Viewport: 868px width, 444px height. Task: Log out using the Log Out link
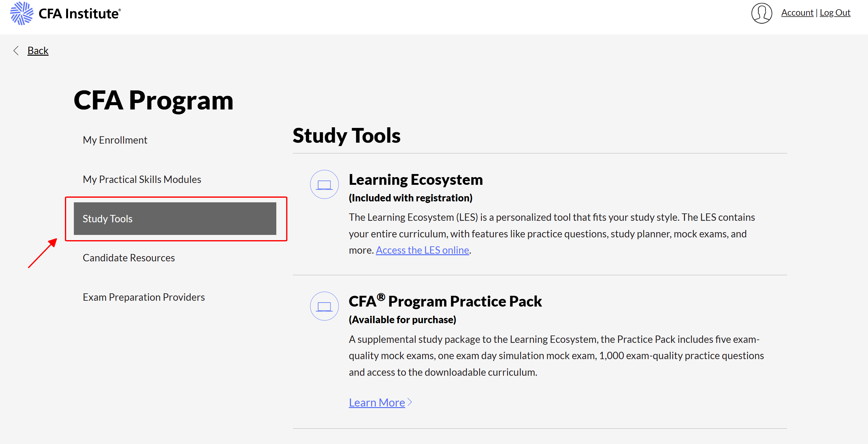click(835, 13)
